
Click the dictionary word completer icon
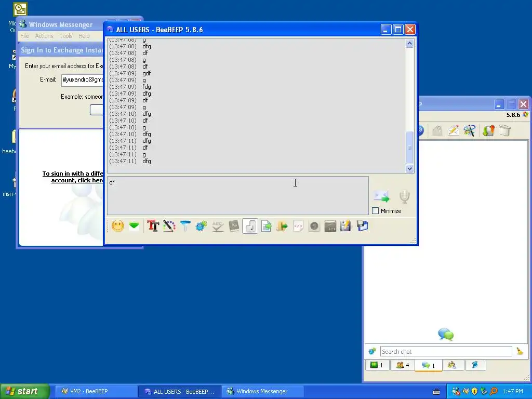click(234, 226)
